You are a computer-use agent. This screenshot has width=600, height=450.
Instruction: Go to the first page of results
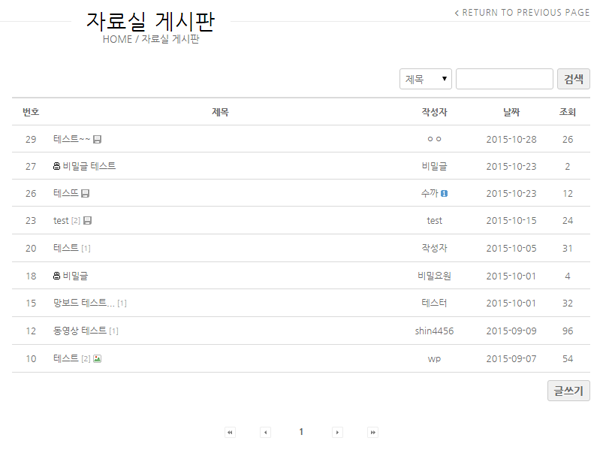(230, 432)
